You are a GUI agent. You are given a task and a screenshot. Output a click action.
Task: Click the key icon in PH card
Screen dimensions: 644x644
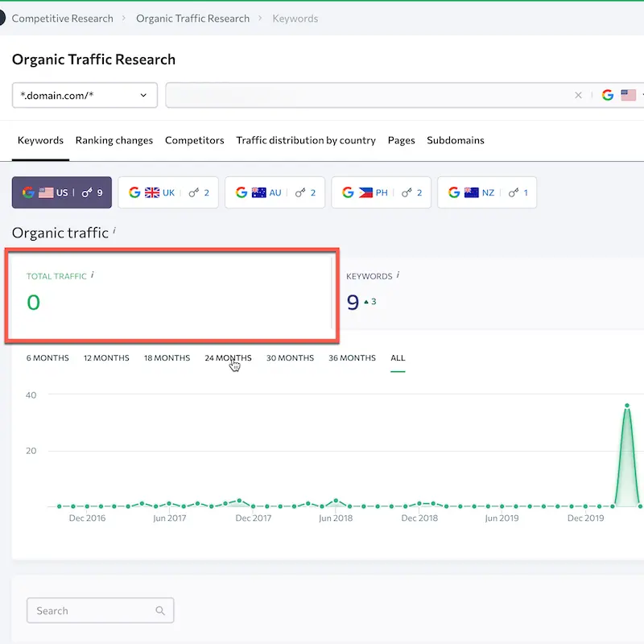tap(407, 192)
